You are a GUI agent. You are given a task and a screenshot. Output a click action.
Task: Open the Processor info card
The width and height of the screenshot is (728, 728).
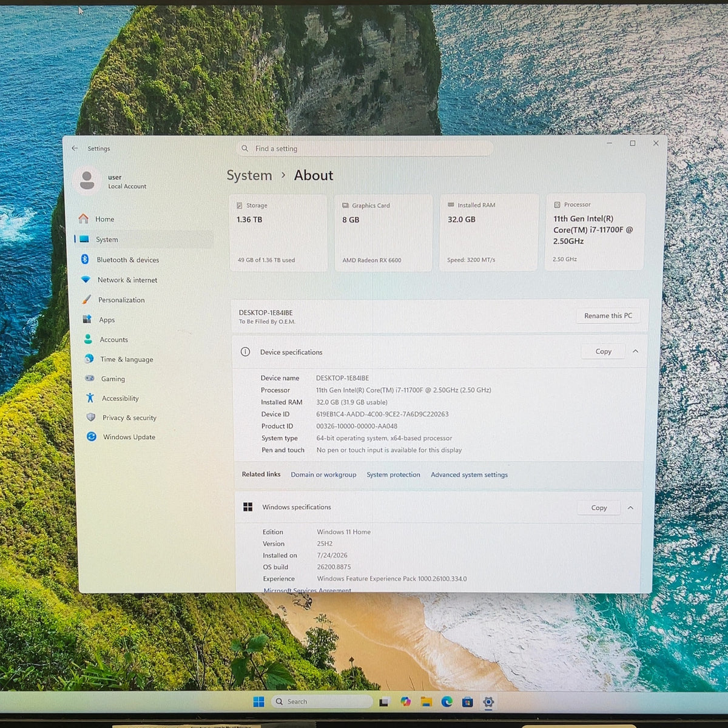(x=595, y=232)
